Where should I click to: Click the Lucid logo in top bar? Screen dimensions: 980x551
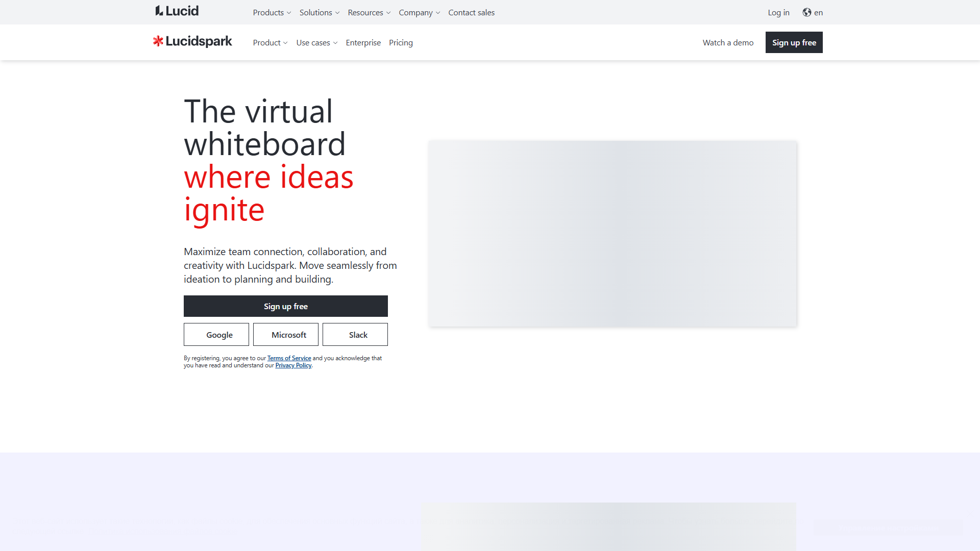point(177,11)
